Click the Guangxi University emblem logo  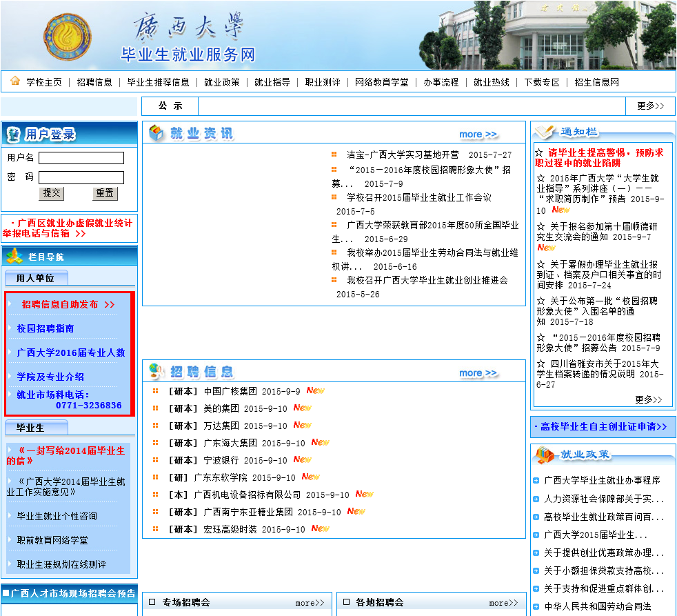click(68, 37)
